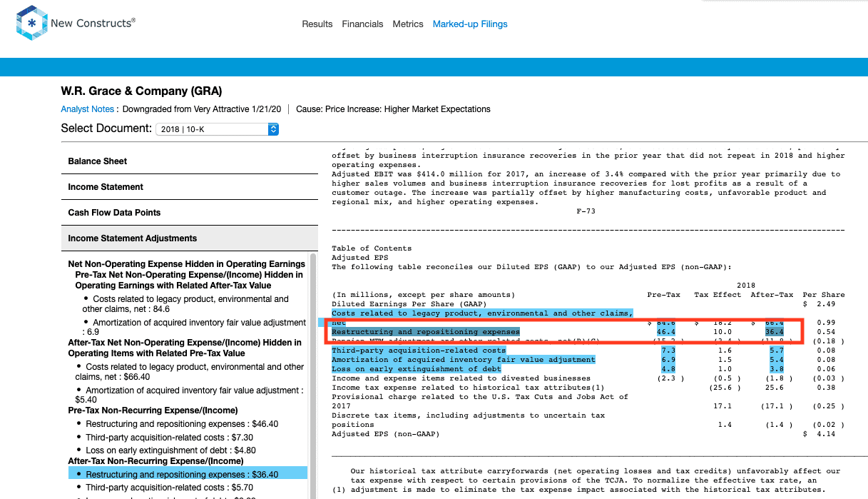The height and width of the screenshot is (499, 868).
Task: Click the highlighted 5.7 after-tax value
Action: point(777,351)
